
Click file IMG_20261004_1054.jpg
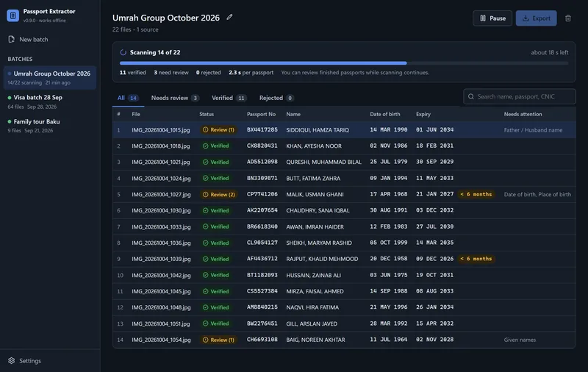click(x=161, y=340)
